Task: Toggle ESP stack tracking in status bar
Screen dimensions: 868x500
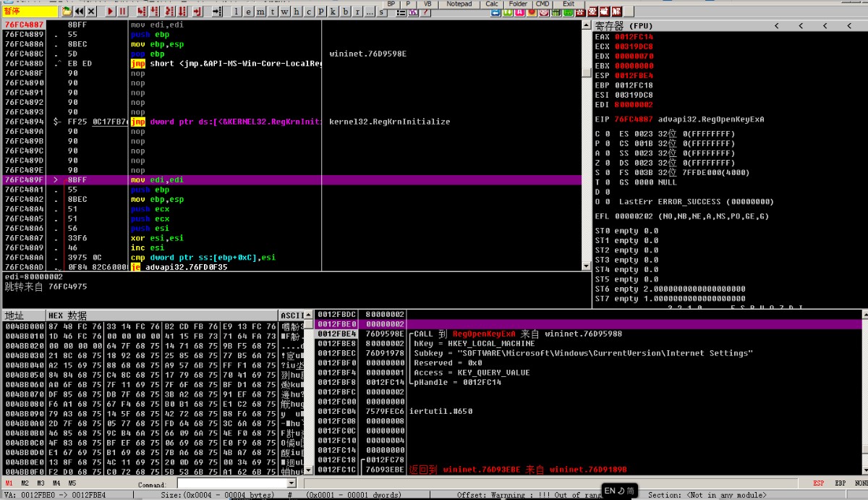Action: [818, 483]
